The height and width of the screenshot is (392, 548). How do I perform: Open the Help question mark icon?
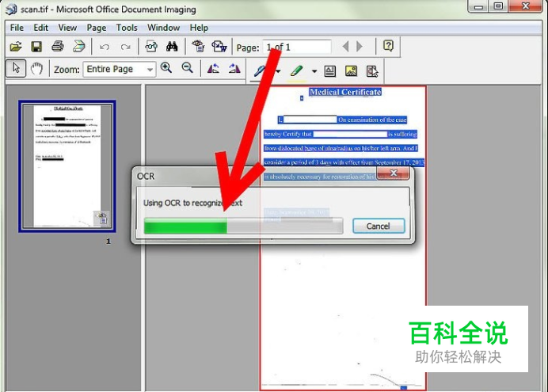pos(388,46)
